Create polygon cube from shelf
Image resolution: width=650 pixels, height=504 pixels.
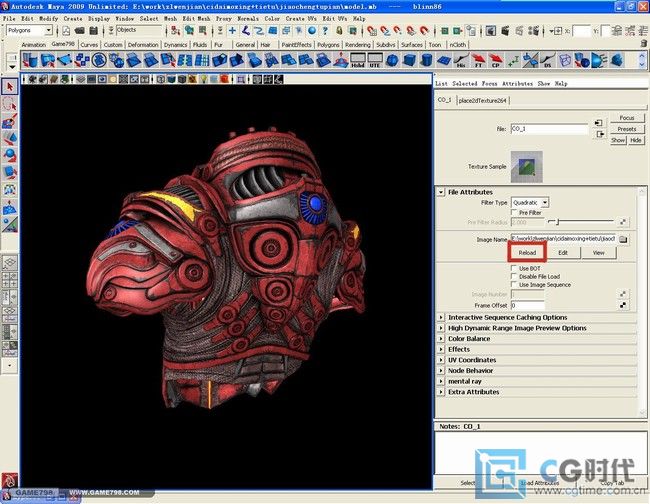[x=409, y=61]
